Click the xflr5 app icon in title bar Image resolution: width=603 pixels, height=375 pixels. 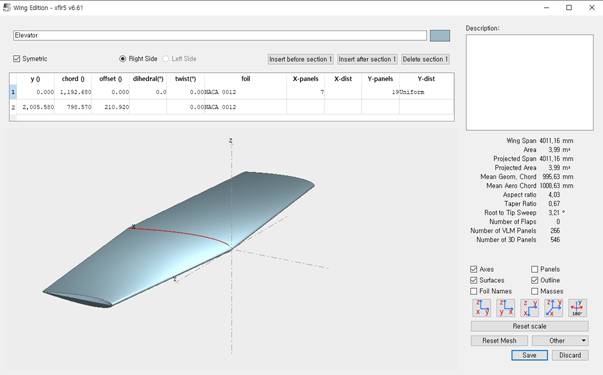click(x=7, y=7)
